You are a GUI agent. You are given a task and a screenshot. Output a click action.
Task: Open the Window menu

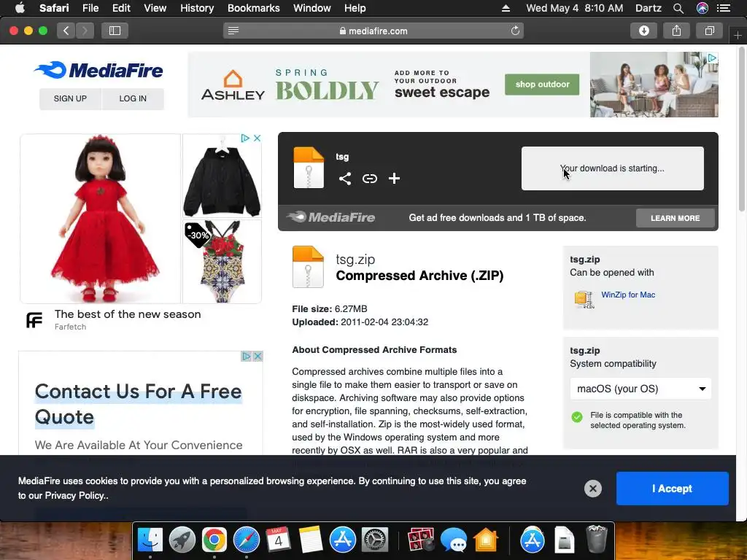(x=311, y=8)
